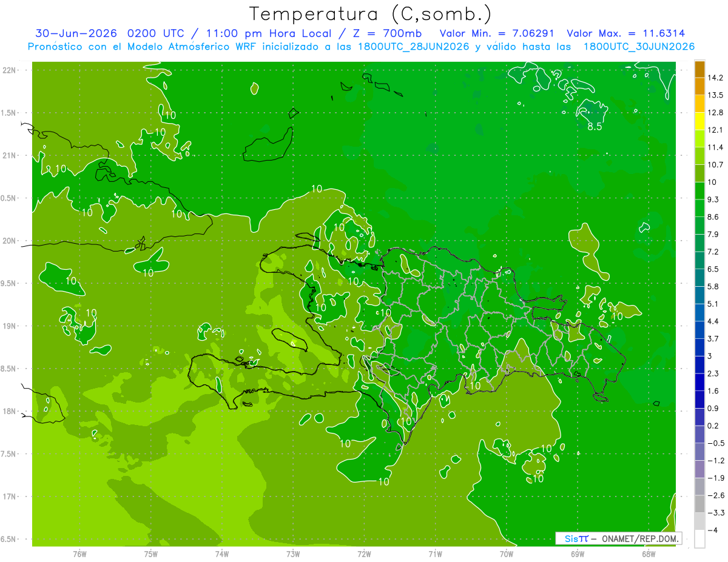Click the '68W' longitude axis label

point(649,554)
